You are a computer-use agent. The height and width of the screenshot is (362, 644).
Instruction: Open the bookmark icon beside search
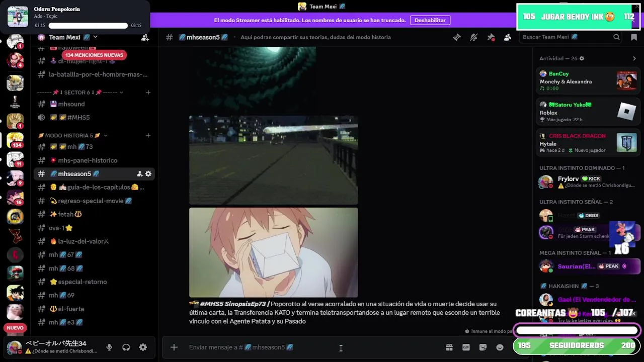click(634, 37)
